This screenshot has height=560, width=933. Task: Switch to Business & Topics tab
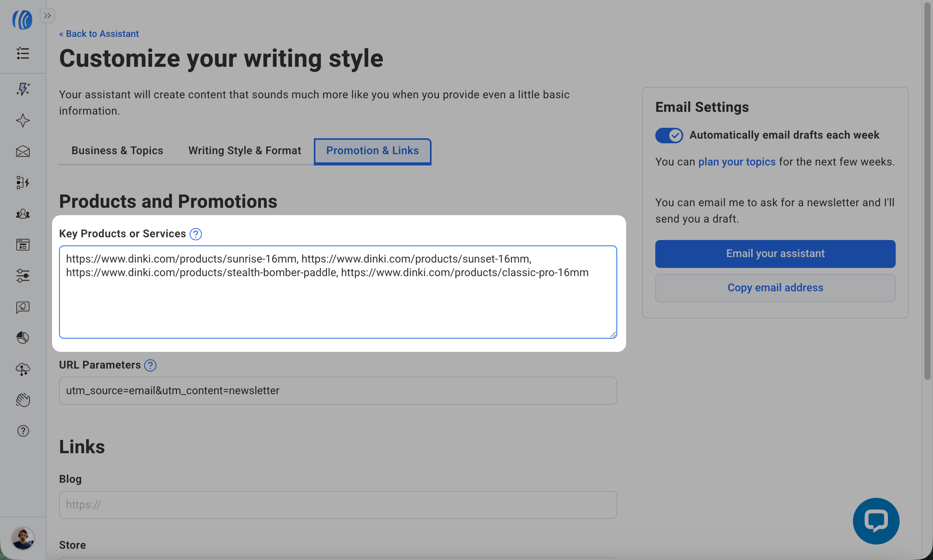click(x=117, y=151)
